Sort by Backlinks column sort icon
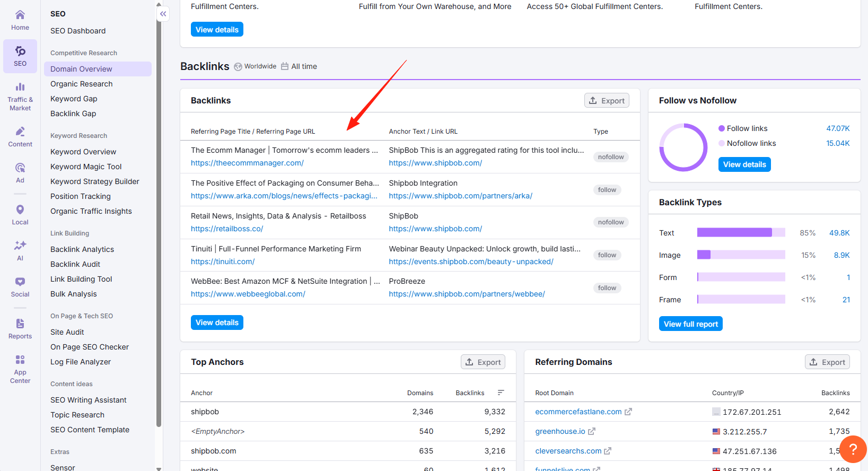The width and height of the screenshot is (868, 471). click(501, 392)
